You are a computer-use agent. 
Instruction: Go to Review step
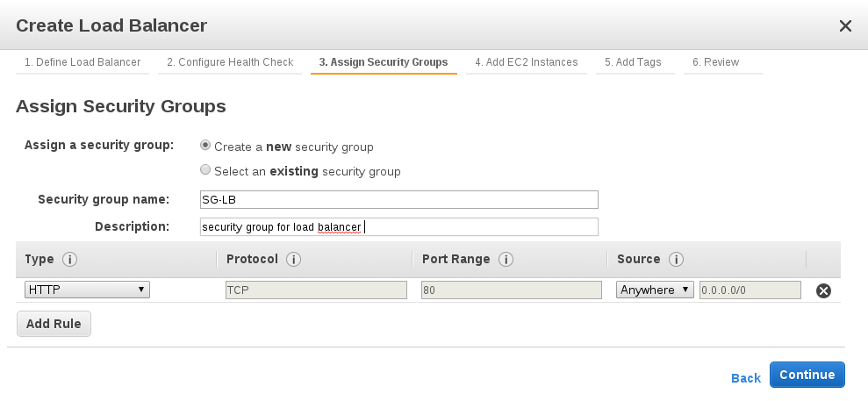[x=715, y=62]
